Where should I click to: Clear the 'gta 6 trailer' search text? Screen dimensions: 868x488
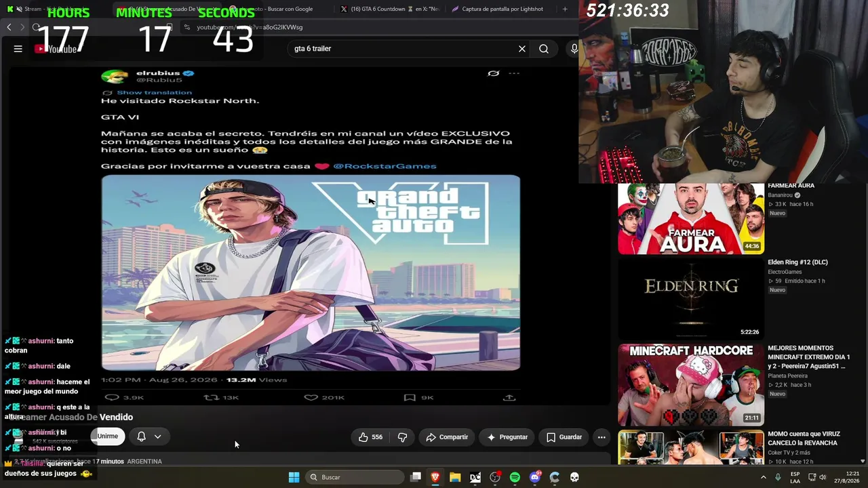522,49
